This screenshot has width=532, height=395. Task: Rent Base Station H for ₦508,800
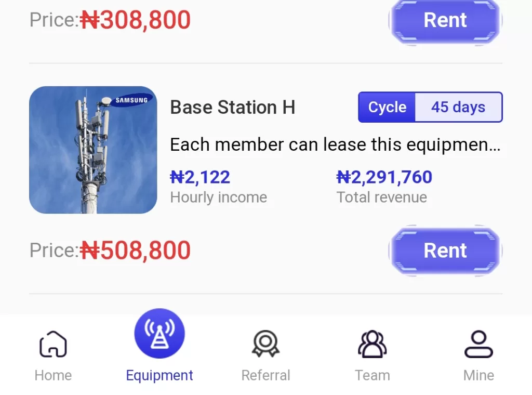[445, 251]
